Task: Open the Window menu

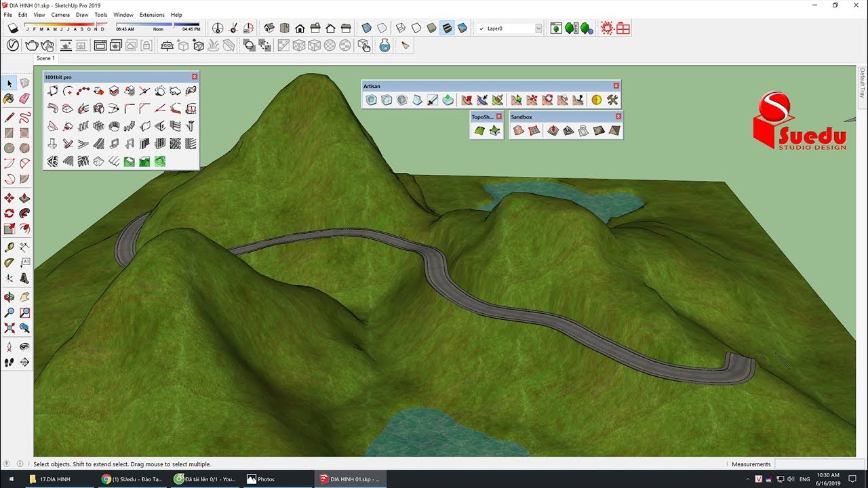Action: (x=123, y=14)
